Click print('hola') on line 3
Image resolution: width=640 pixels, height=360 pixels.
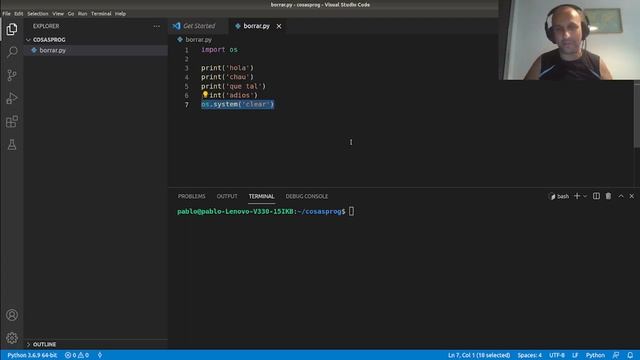pos(227,68)
